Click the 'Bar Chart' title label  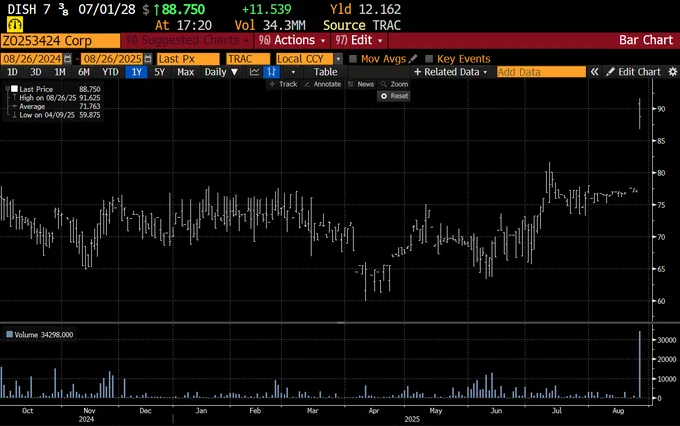(646, 40)
